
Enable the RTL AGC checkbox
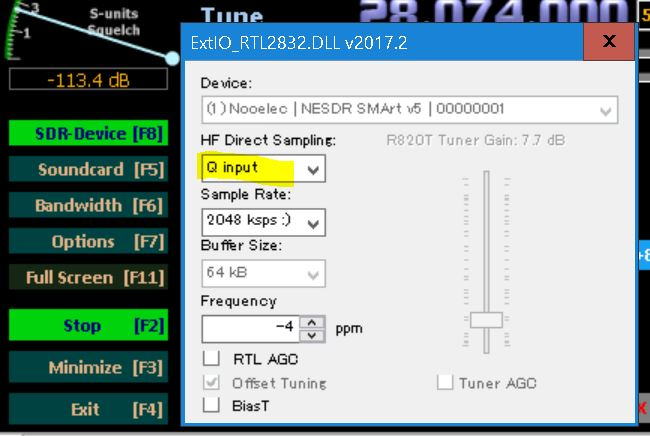tap(211, 358)
